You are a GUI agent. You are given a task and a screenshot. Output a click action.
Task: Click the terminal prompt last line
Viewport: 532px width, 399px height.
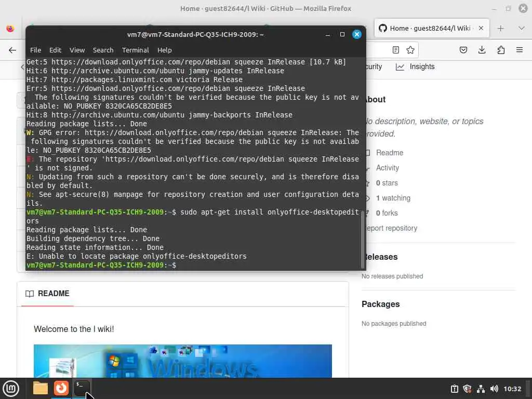[101, 265]
